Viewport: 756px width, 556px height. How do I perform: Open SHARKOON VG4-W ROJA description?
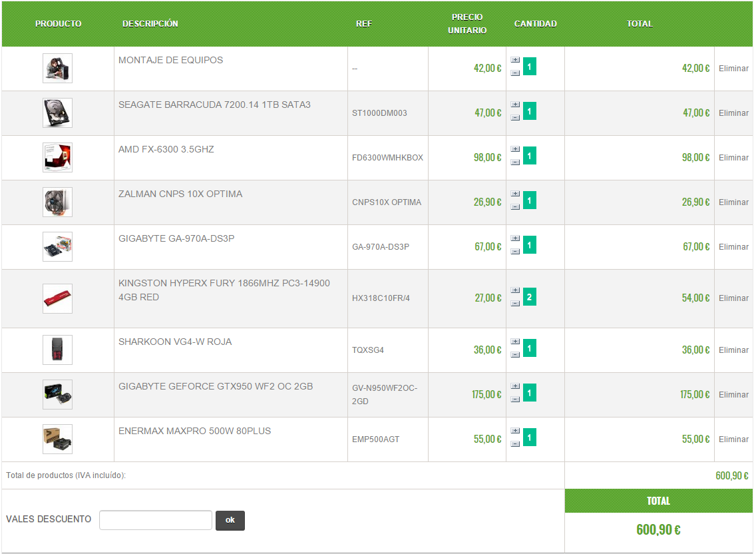(175, 342)
